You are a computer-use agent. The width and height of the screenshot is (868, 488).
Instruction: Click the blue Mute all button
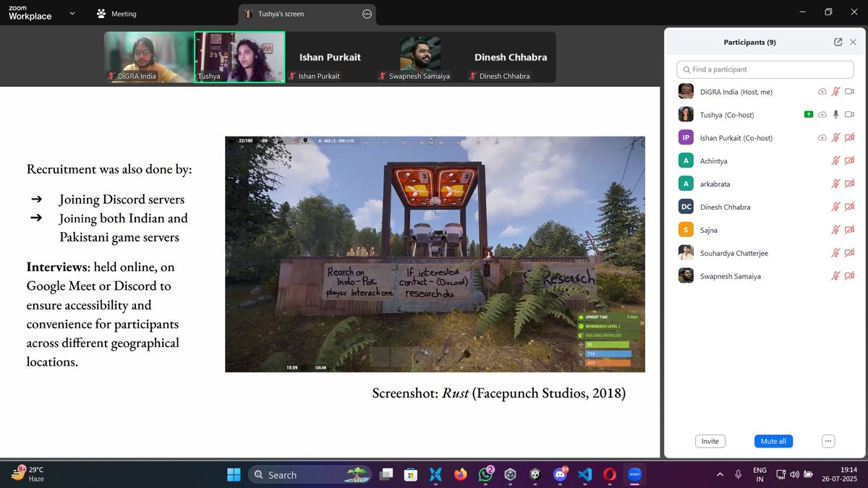tap(773, 441)
